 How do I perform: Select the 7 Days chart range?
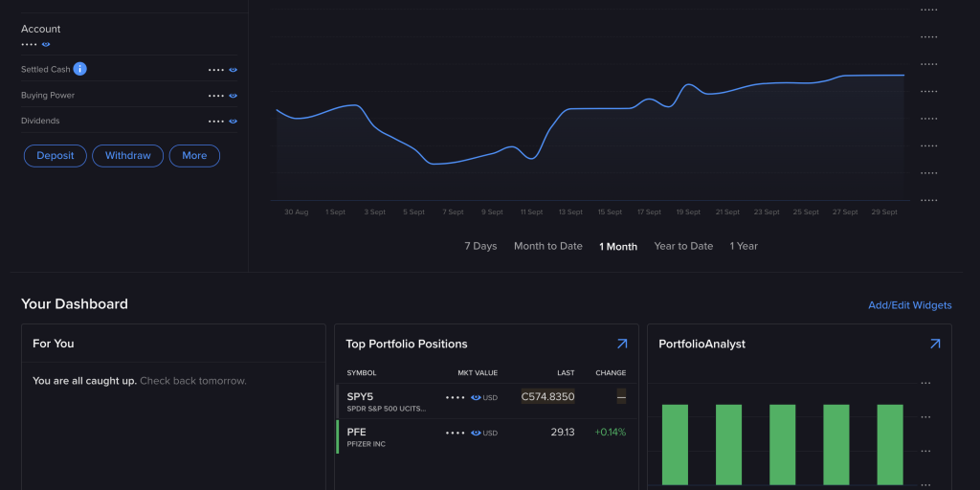coord(480,246)
